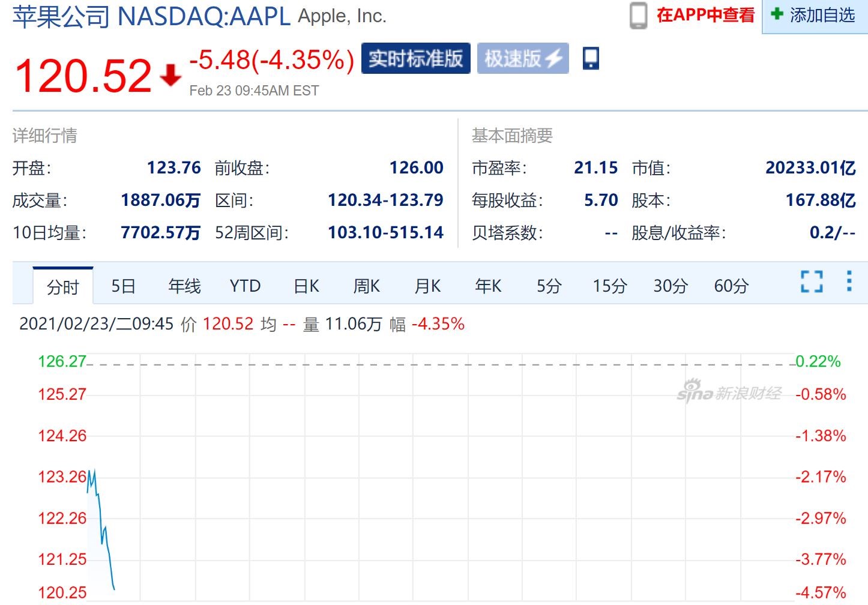Show the 周K weekly chart
Image resolution: width=868 pixels, height=605 pixels.
click(367, 286)
